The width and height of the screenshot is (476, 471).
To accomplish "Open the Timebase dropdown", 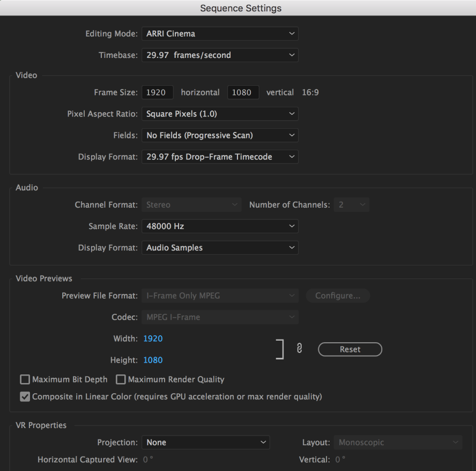I will (x=220, y=55).
